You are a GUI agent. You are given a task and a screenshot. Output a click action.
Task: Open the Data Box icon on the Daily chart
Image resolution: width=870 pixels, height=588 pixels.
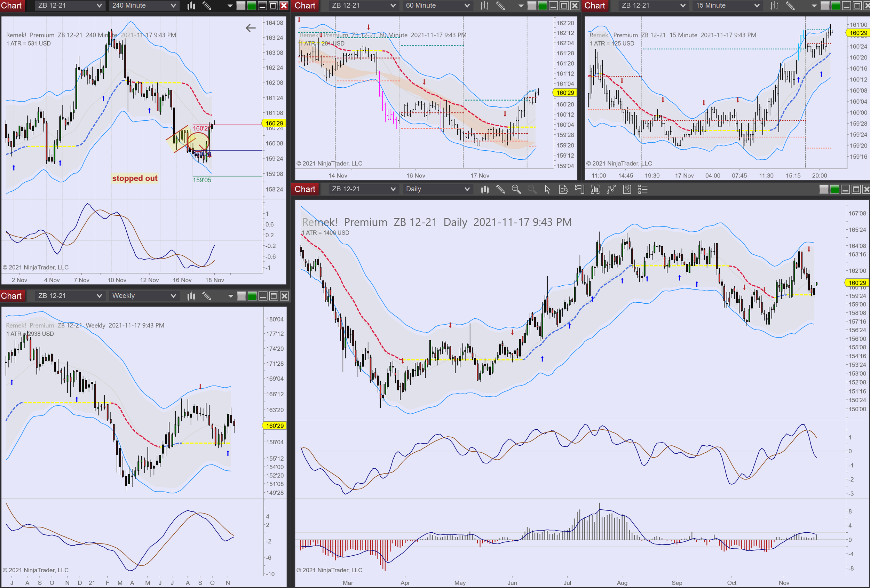click(x=563, y=189)
